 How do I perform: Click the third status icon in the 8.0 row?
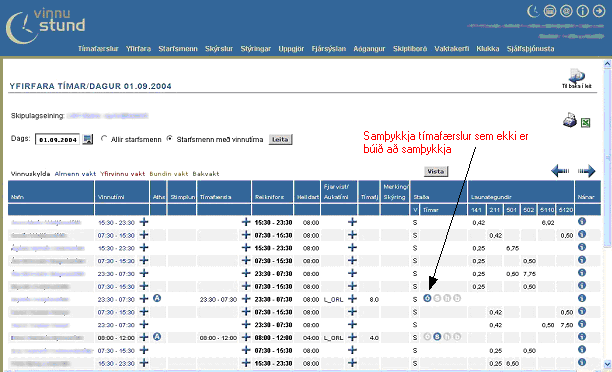[x=447, y=298]
